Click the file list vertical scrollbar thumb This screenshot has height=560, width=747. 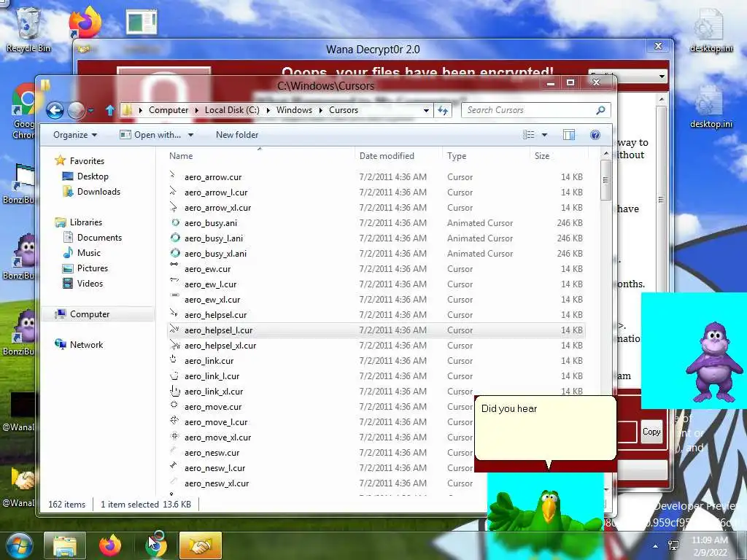pos(605,180)
